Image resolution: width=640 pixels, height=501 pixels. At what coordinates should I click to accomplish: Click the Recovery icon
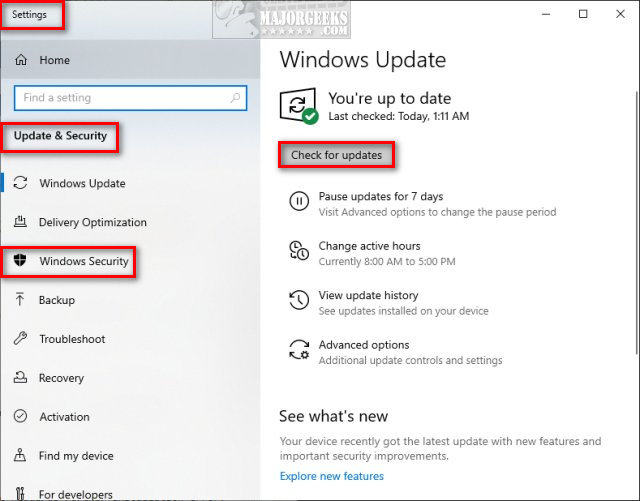point(20,377)
